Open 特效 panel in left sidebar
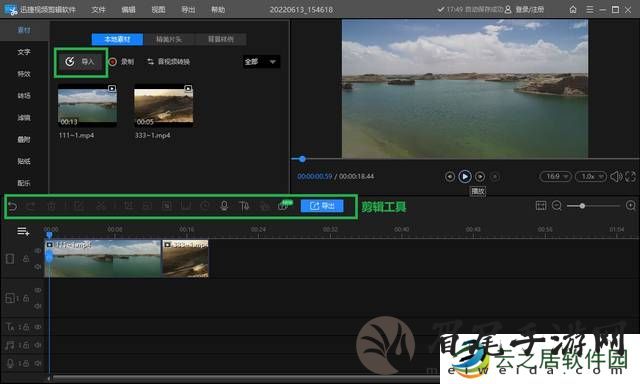 click(x=24, y=74)
